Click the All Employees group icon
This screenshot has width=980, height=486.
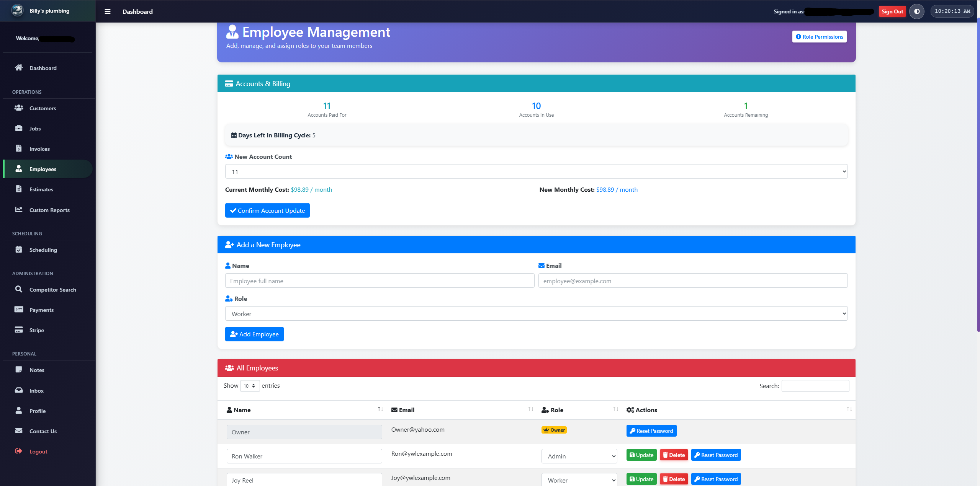click(x=229, y=368)
